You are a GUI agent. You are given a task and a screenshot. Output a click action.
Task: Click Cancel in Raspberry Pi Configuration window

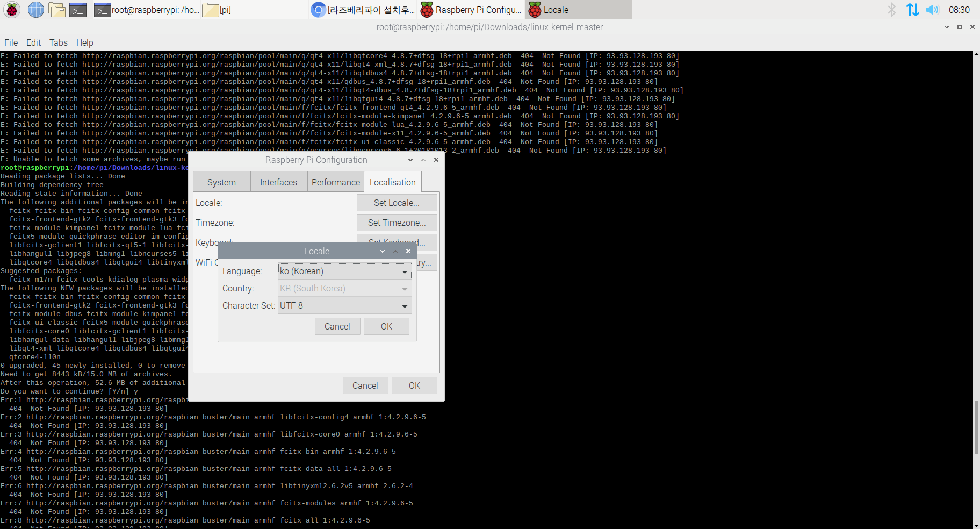coord(365,385)
